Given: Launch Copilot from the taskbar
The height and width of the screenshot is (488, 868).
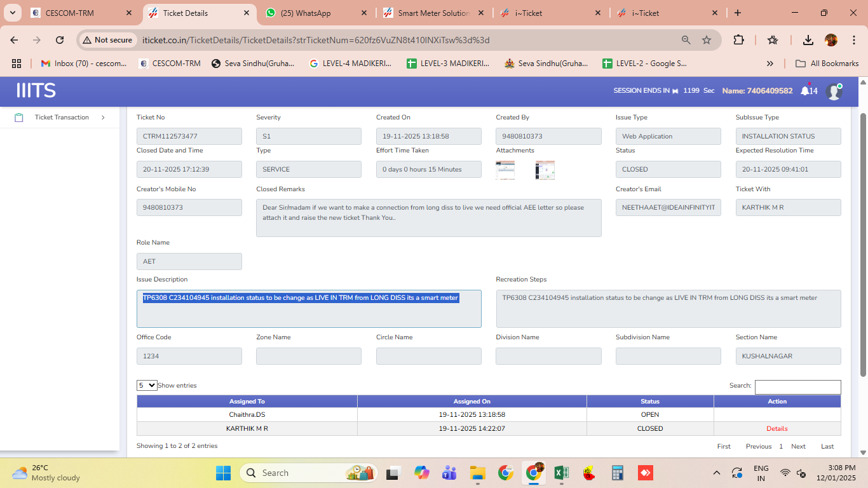Looking at the screenshot, I should tap(421, 473).
